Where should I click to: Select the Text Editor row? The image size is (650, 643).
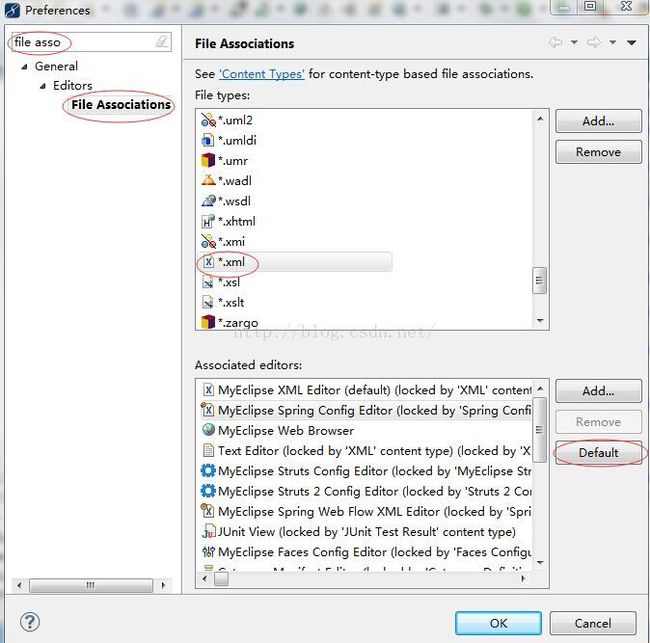click(x=364, y=450)
